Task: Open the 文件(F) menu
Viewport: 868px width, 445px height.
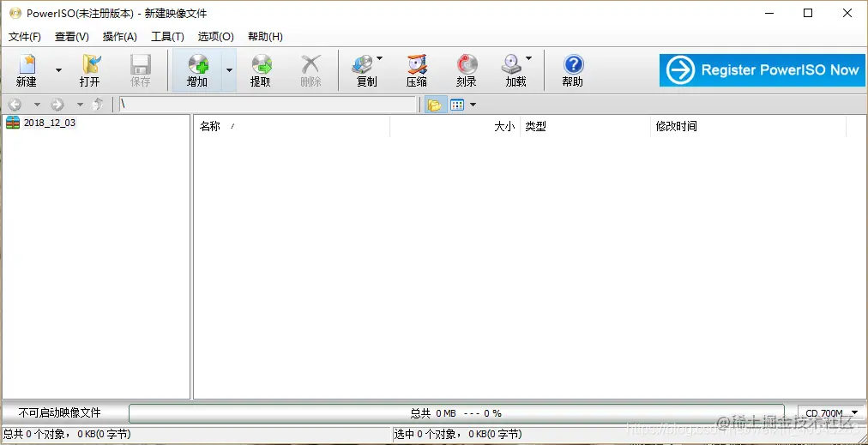Action: pos(25,37)
